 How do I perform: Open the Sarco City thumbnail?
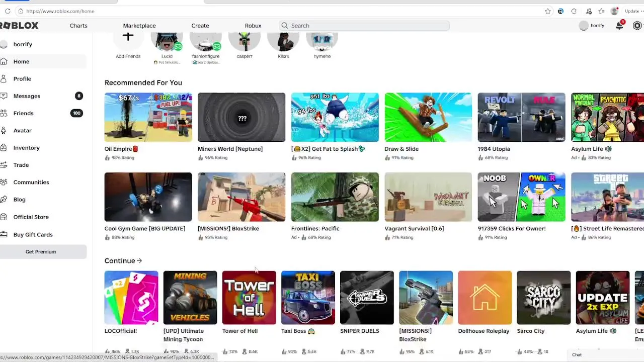(543, 298)
